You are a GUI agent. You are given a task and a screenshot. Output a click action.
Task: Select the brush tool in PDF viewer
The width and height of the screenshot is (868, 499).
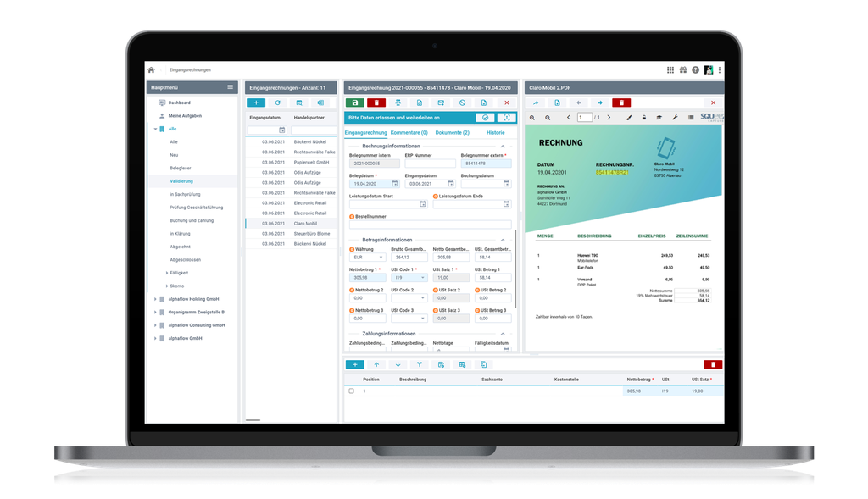click(629, 118)
